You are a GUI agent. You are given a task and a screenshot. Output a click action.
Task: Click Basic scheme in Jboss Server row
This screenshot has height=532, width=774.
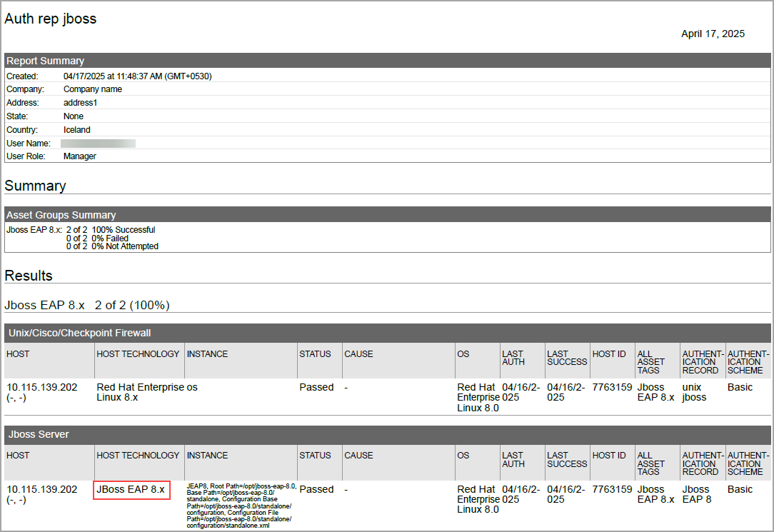pos(740,490)
